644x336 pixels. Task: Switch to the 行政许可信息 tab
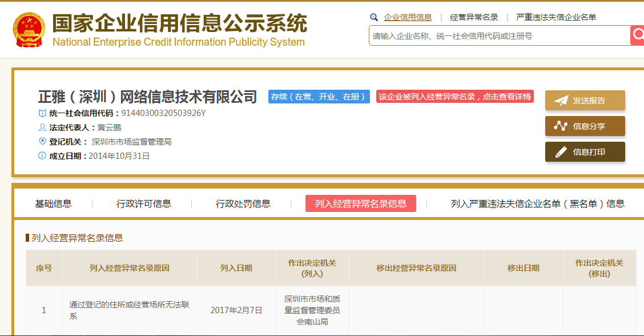(144, 203)
